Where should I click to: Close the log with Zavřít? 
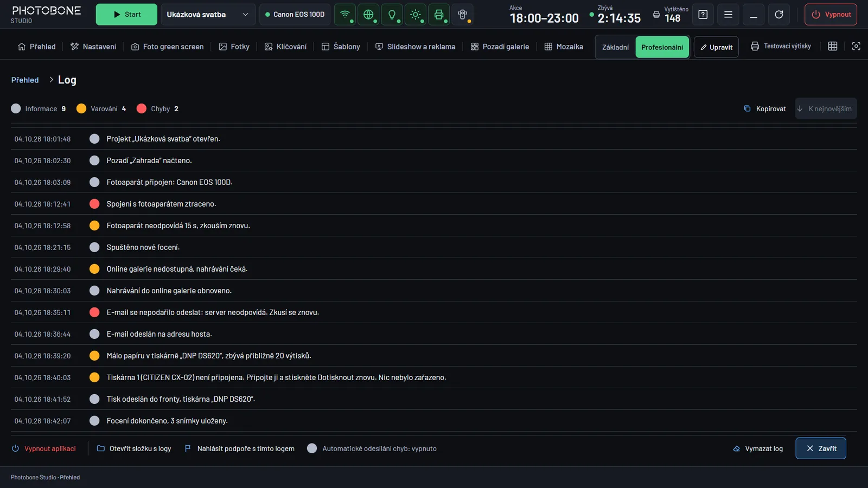(821, 448)
